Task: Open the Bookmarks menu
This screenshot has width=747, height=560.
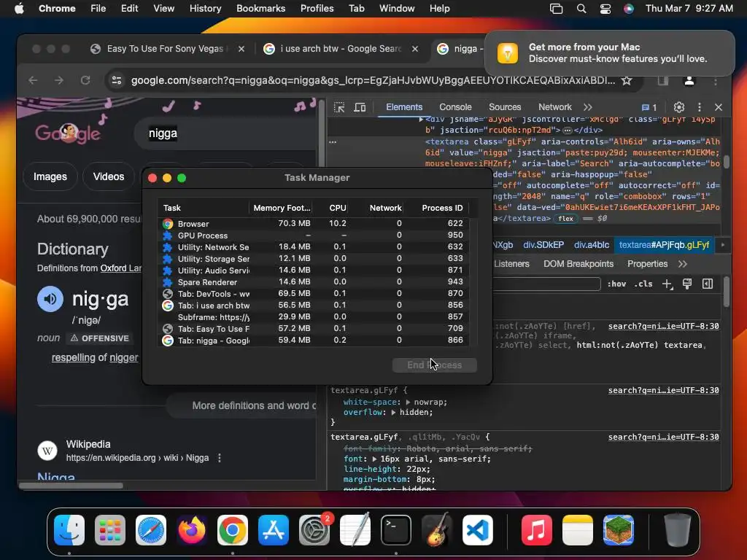Action: pyautogui.click(x=260, y=9)
